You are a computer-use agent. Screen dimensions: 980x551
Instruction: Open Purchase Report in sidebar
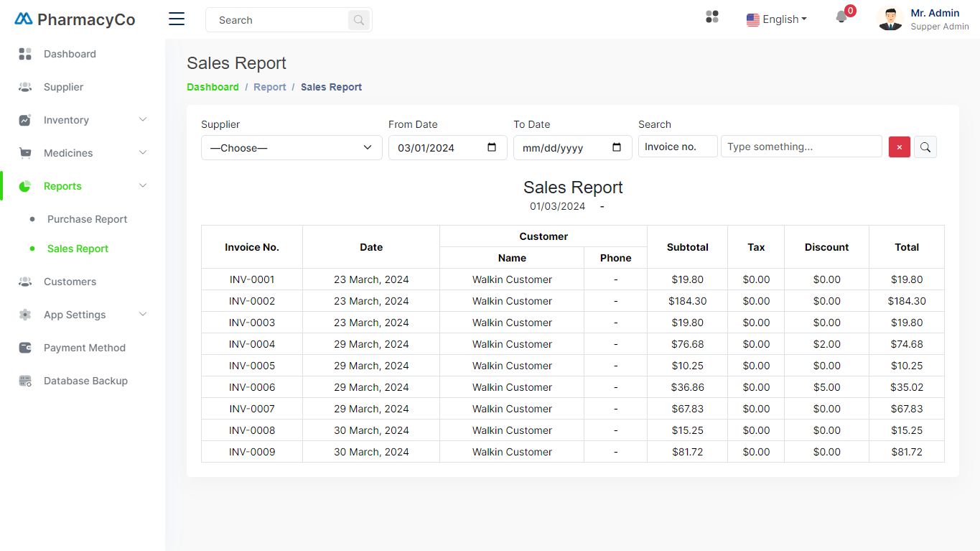(x=87, y=219)
